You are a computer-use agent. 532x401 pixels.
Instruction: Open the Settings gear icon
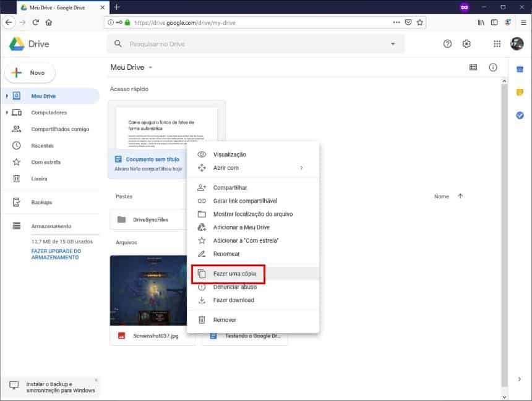(466, 44)
